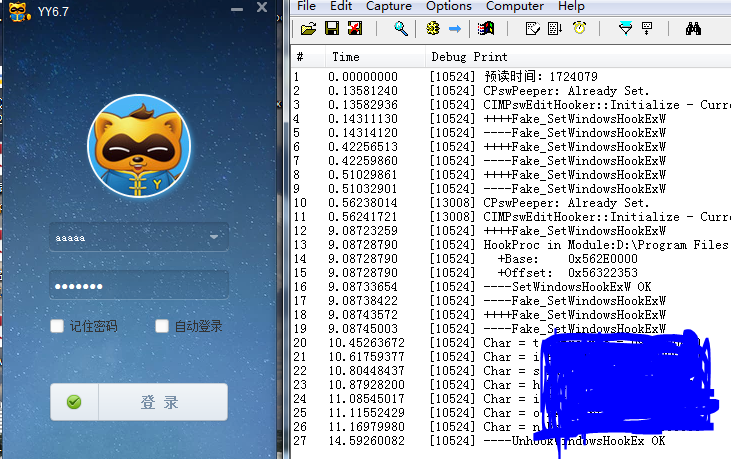The image size is (731, 459).
Task: Select row 6 with time 0.42256513
Action: coord(511,147)
